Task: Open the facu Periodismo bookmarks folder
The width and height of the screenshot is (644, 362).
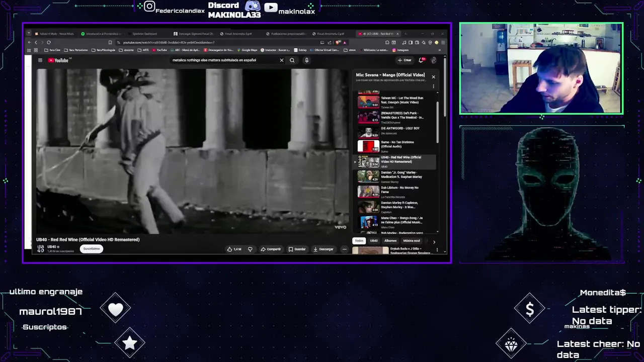Action: (x=75, y=50)
